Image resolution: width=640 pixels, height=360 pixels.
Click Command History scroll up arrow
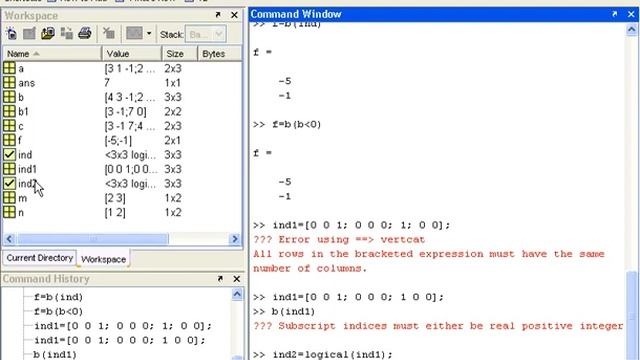coord(237,295)
